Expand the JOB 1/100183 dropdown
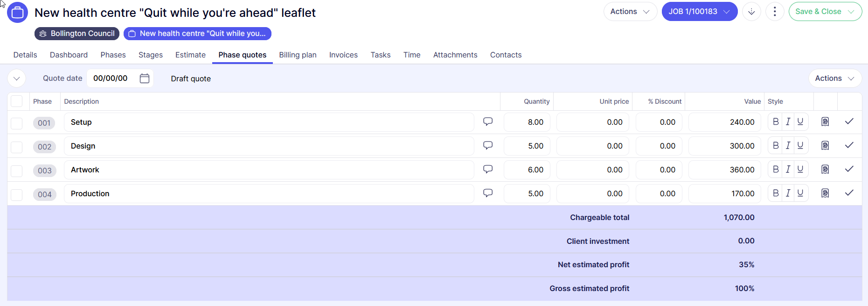Image resolution: width=868 pixels, height=306 pixels. 726,12
